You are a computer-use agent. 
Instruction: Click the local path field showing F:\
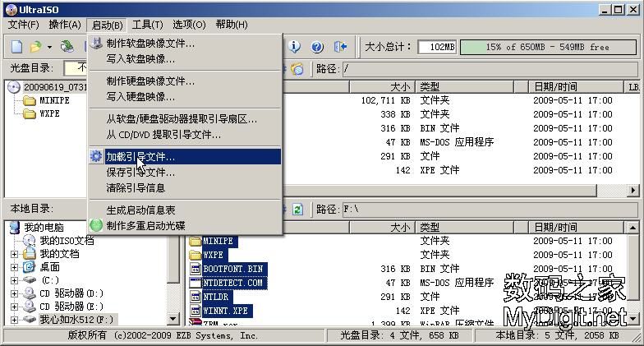pyautogui.click(x=490, y=209)
